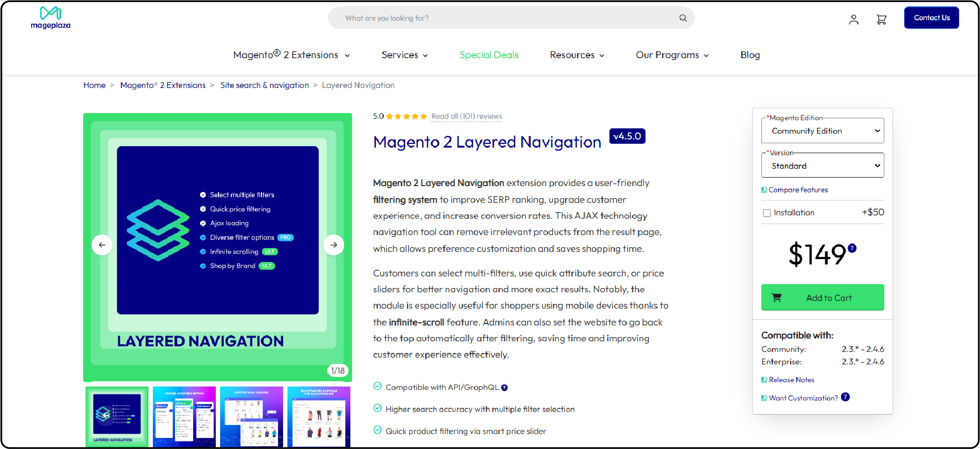Click the 'Compatible with:' heading

[x=797, y=335]
